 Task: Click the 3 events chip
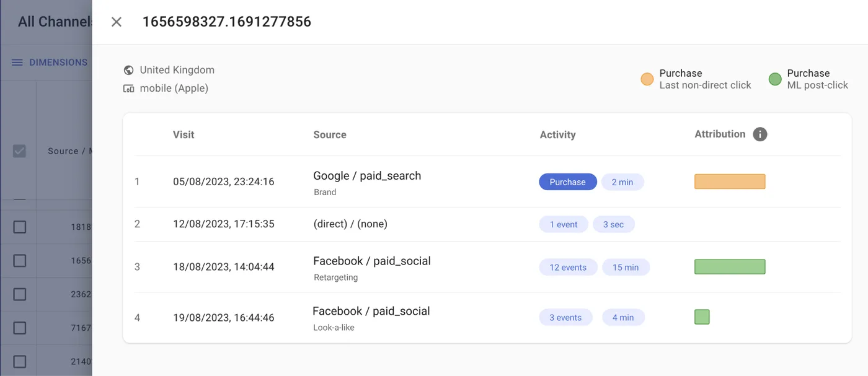coord(565,318)
